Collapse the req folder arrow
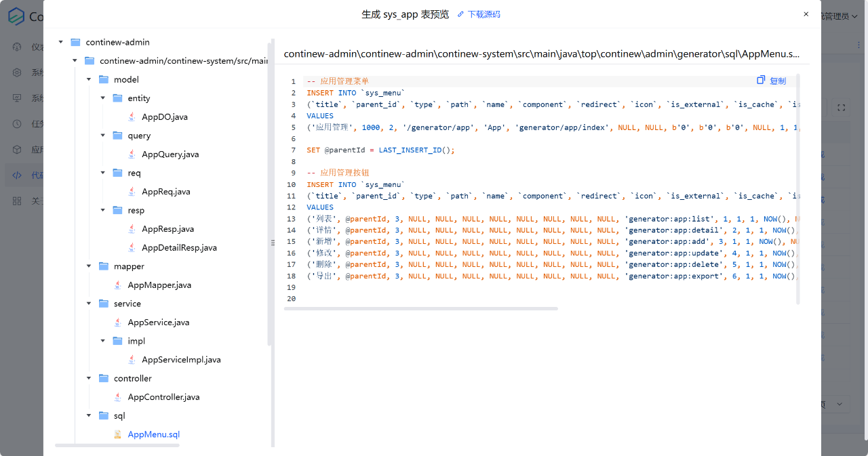The width and height of the screenshot is (868, 456). 103,173
